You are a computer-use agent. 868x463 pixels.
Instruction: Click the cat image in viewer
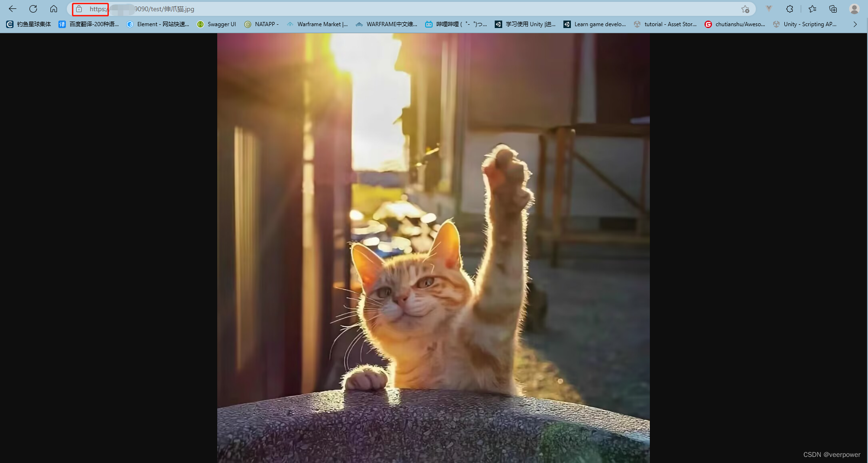click(433, 248)
